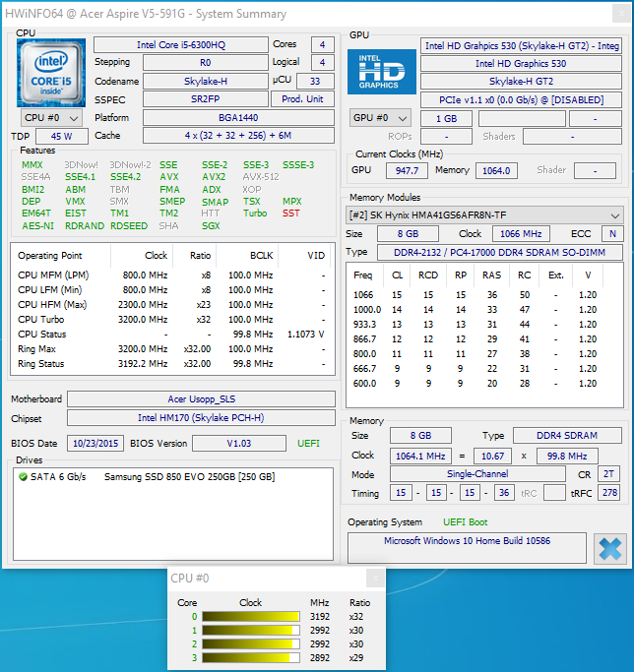Click the ECC N value field
The image size is (634, 672).
click(x=612, y=234)
